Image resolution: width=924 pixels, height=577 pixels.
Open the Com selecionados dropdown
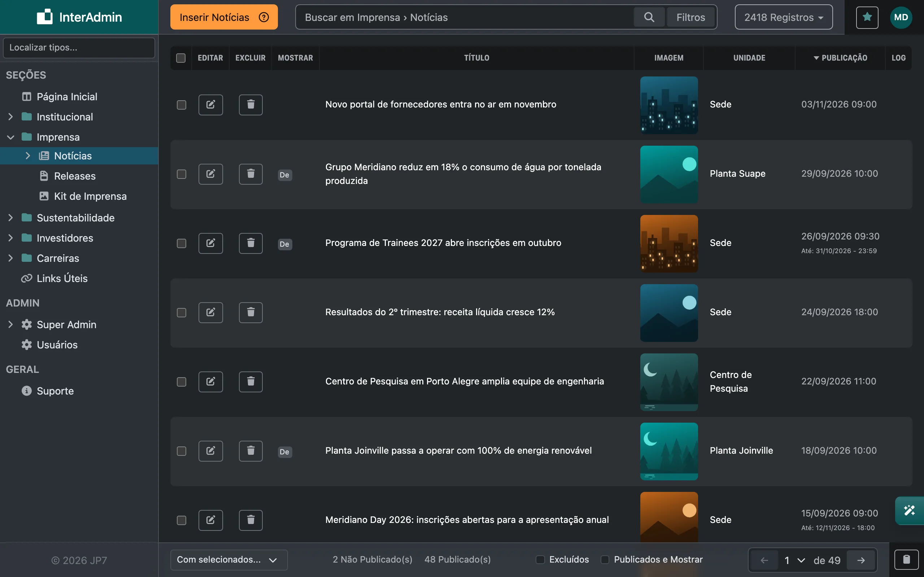pyautogui.click(x=229, y=560)
